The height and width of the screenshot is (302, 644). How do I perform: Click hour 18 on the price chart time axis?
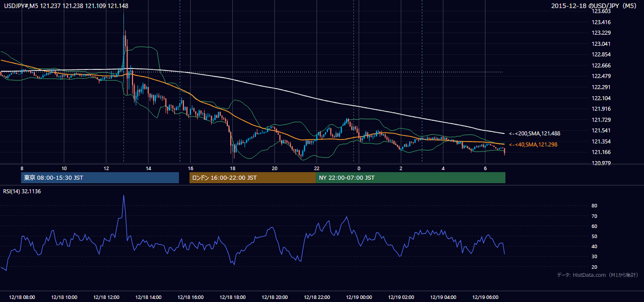[232, 168]
